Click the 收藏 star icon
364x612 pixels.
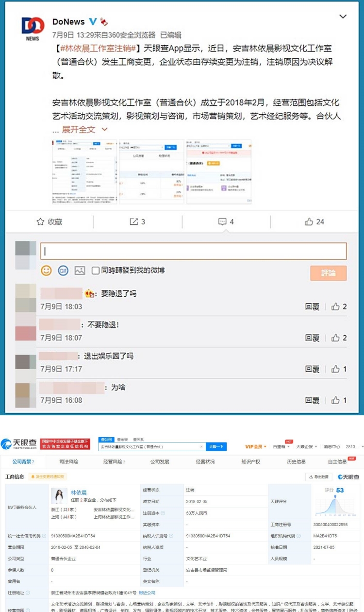41,221
